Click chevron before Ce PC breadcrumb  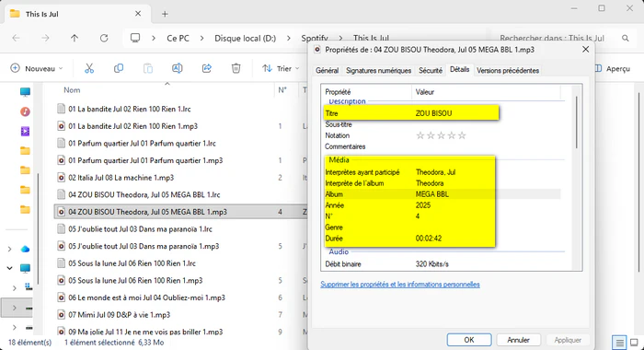click(154, 39)
